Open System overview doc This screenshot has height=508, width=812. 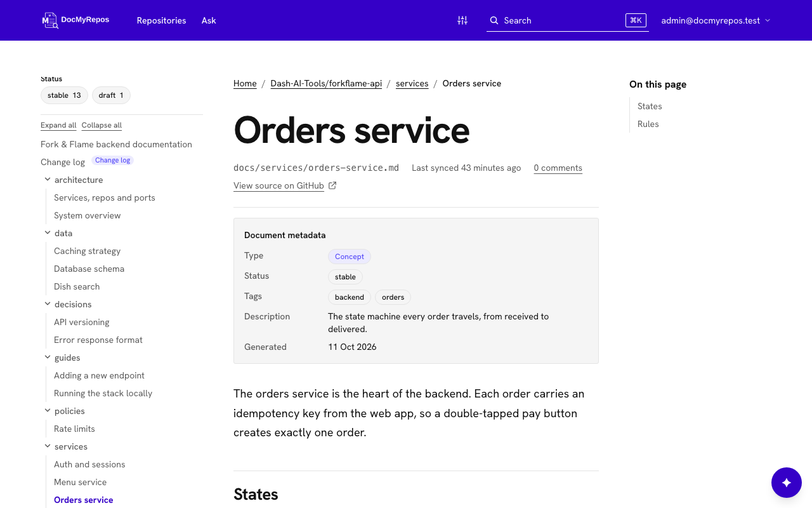click(x=88, y=215)
